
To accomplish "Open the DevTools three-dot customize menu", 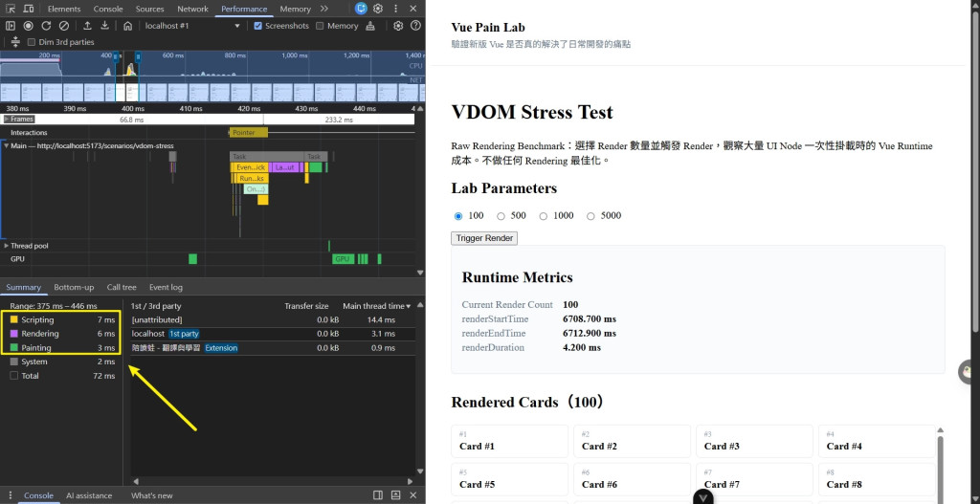I will pyautogui.click(x=395, y=9).
